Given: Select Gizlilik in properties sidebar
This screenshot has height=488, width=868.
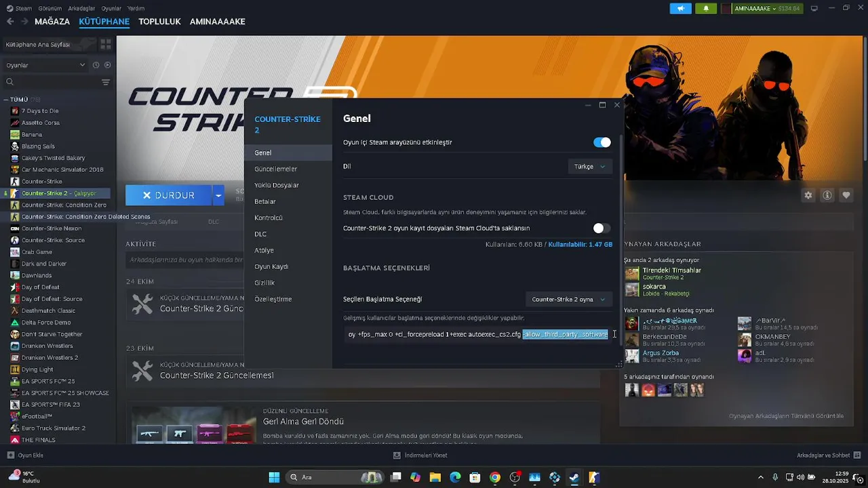Looking at the screenshot, I should click(x=288, y=283).
